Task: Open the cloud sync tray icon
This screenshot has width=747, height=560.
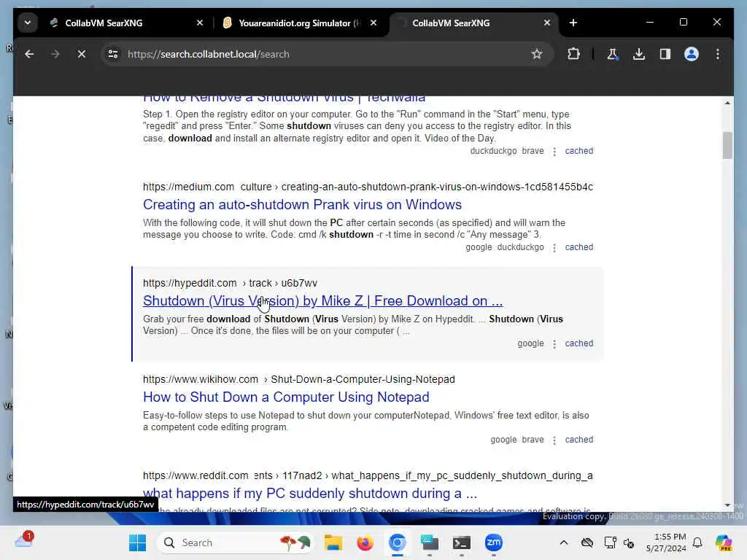Action: 587,542
